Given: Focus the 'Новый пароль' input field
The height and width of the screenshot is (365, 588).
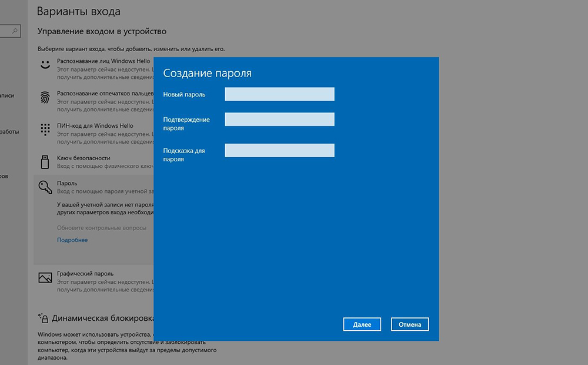Looking at the screenshot, I should [x=279, y=94].
